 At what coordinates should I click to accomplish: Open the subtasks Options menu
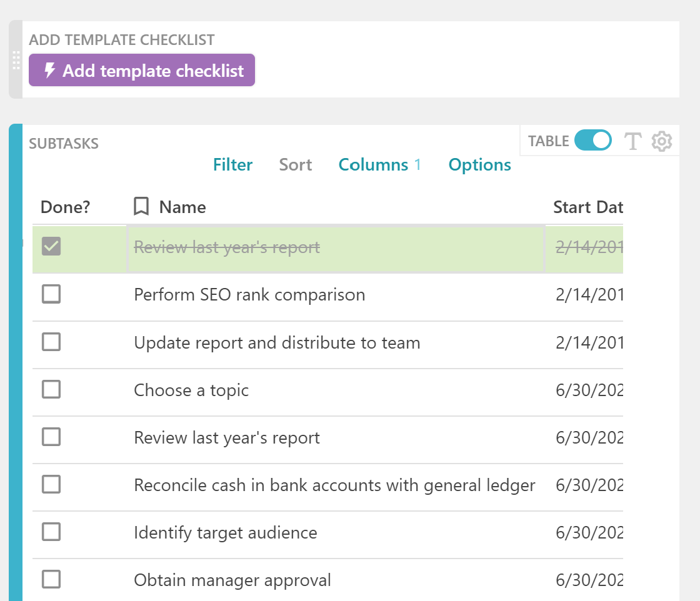click(479, 165)
